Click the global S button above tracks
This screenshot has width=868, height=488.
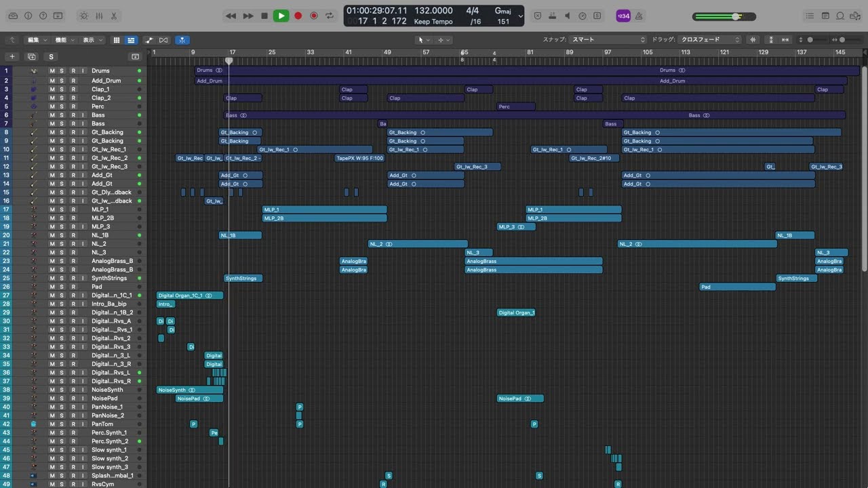[x=51, y=57]
